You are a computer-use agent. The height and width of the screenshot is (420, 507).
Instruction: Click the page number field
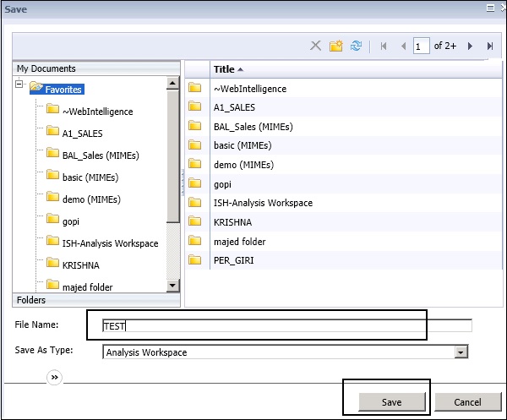(x=421, y=46)
